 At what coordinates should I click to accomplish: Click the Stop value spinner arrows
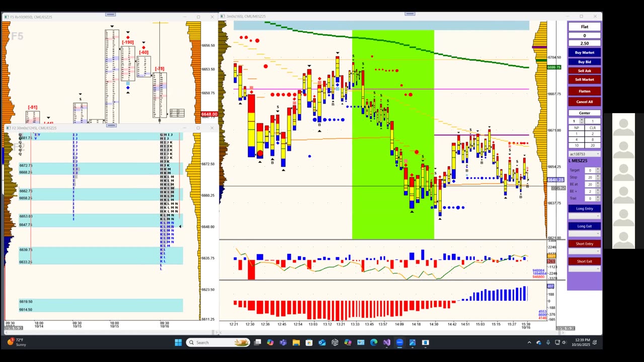click(x=598, y=177)
